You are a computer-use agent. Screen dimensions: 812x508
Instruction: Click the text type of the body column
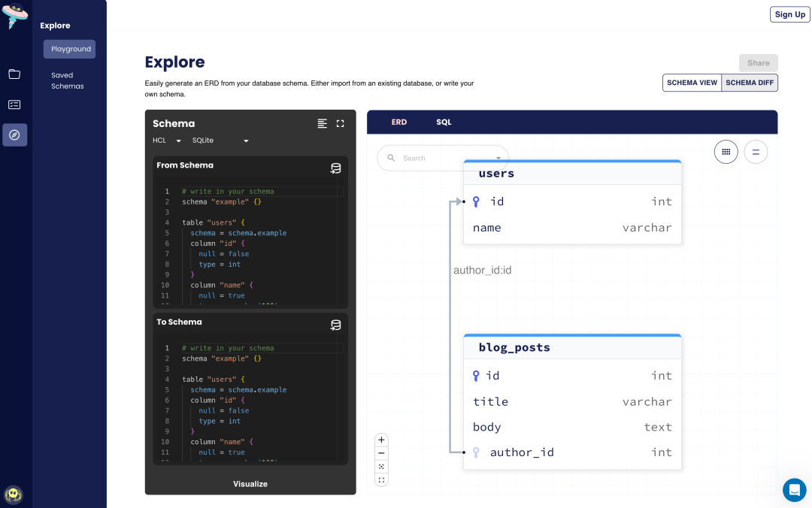click(658, 428)
